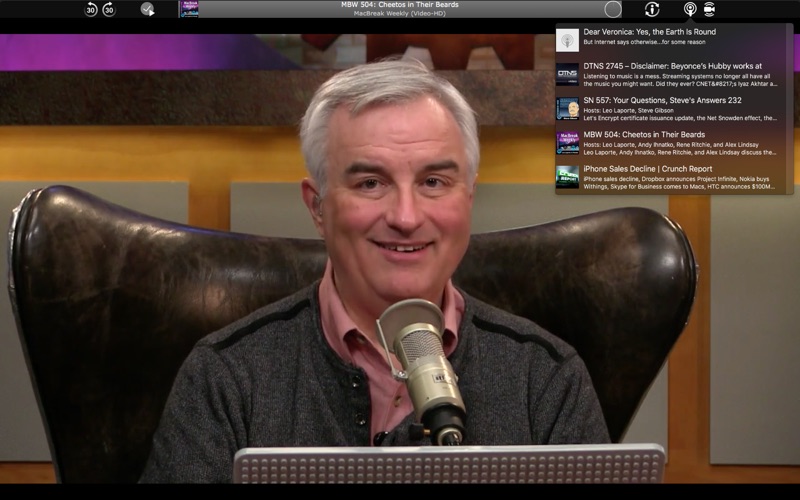Click the checkmark play icon in toolbar
Screen dimensions: 800x500
coord(147,9)
